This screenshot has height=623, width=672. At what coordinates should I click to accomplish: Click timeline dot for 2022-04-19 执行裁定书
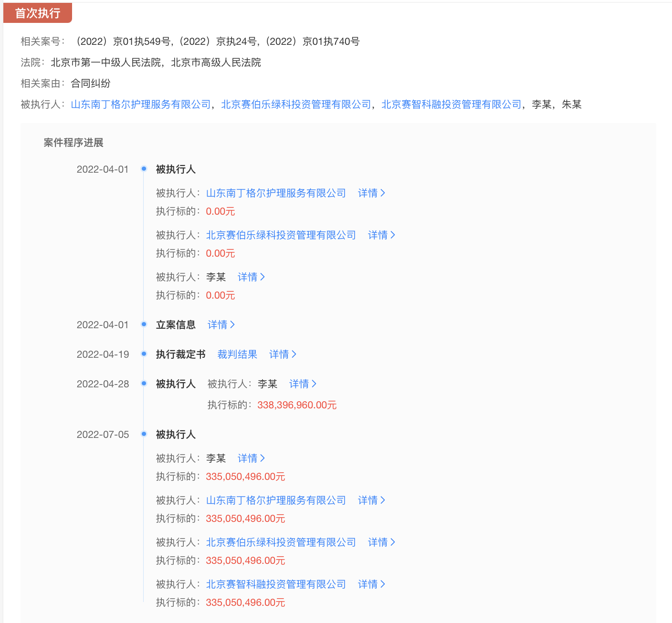pos(144,354)
